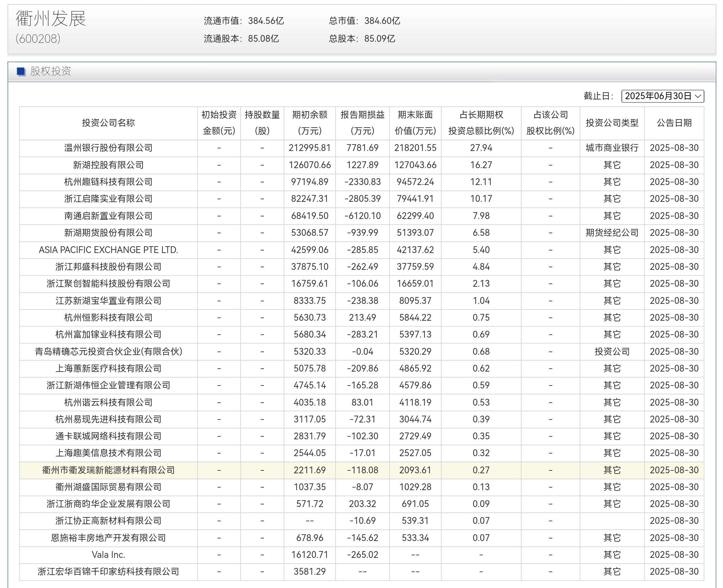The width and height of the screenshot is (723, 588).
Task: Click Vala Inc. company name
Action: [x=109, y=555]
